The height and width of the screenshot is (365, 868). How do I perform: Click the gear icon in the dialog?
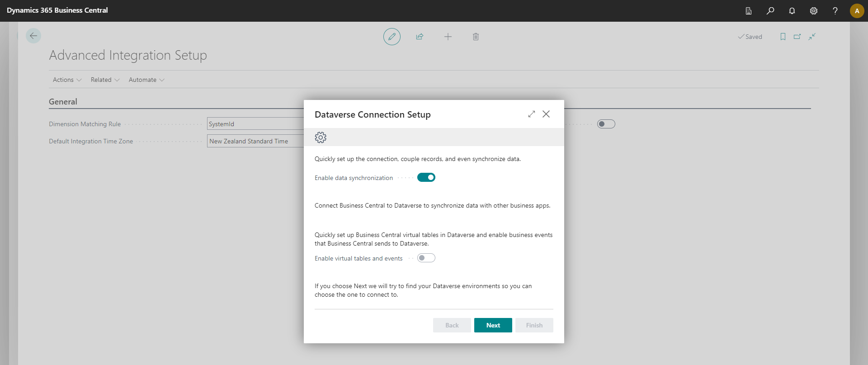[321, 137]
